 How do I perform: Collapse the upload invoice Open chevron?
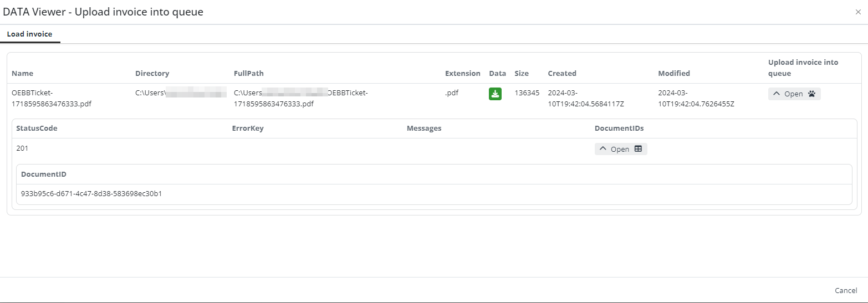[x=777, y=94]
